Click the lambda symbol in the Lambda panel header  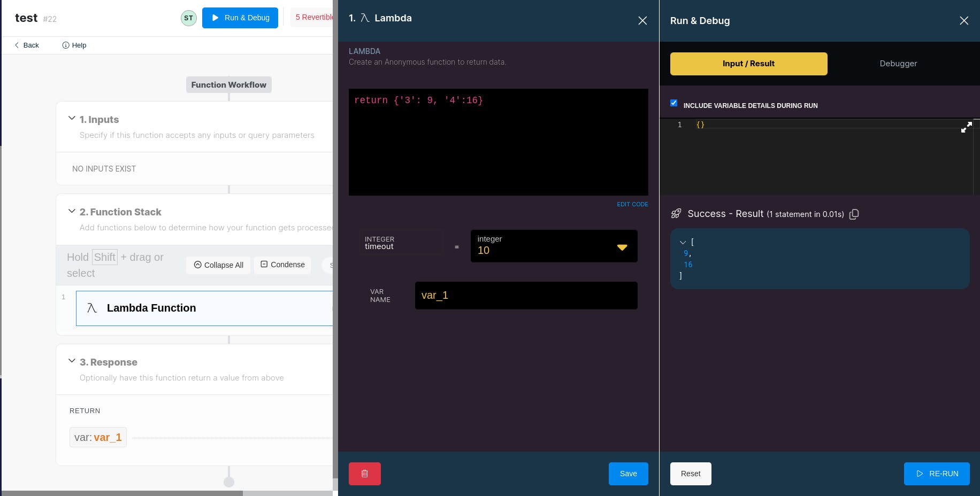(365, 18)
